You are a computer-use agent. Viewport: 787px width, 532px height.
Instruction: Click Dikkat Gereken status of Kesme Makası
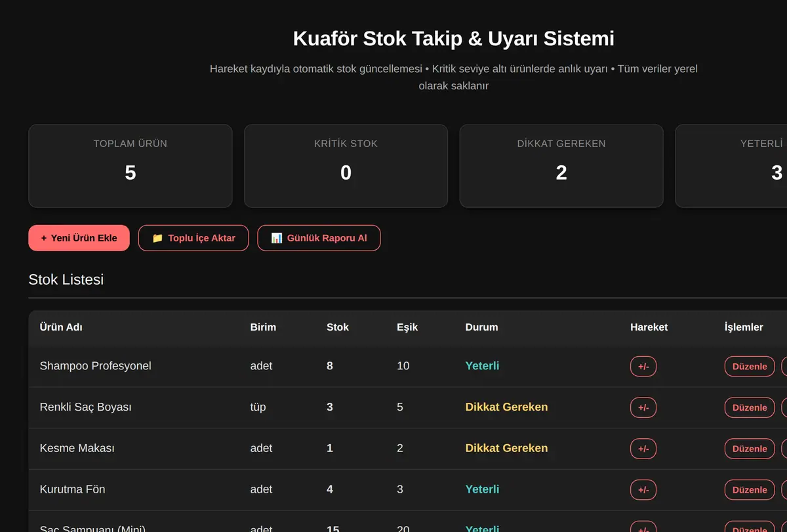(x=506, y=448)
